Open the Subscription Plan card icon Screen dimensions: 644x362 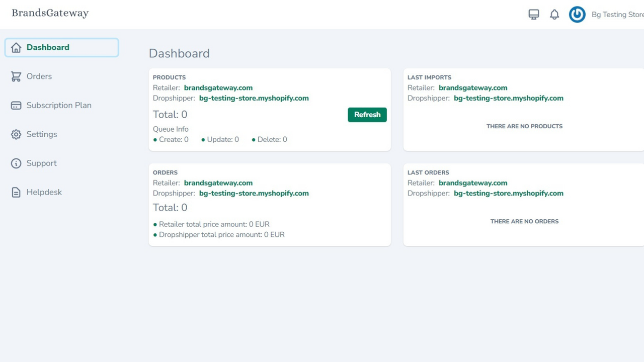pos(16,105)
